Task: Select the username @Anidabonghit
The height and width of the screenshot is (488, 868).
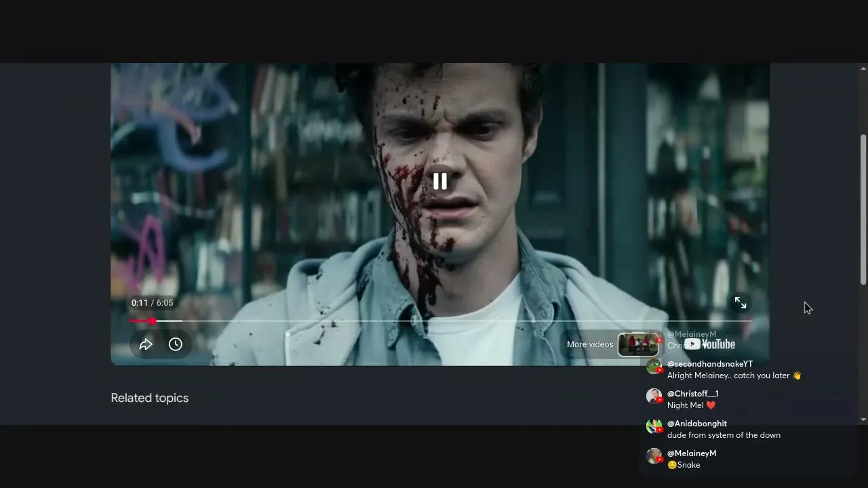Action: 697,424
